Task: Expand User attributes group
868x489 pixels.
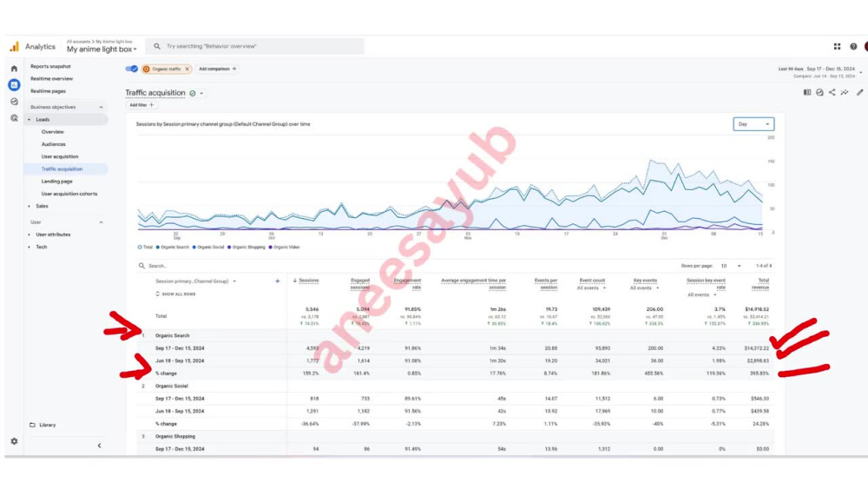Action: (30, 235)
